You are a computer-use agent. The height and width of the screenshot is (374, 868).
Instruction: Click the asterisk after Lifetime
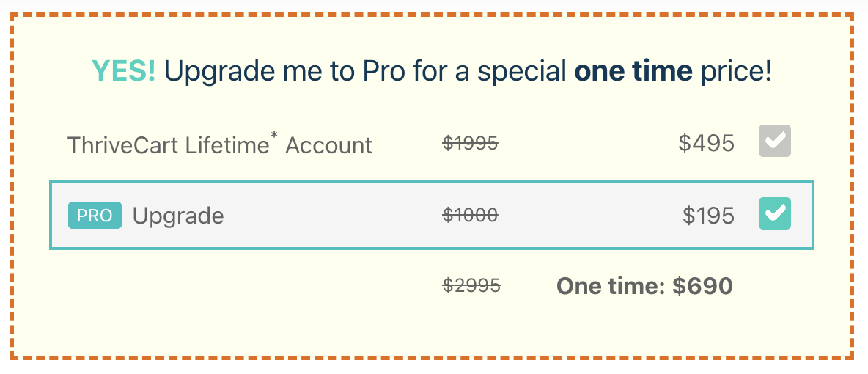click(x=274, y=136)
